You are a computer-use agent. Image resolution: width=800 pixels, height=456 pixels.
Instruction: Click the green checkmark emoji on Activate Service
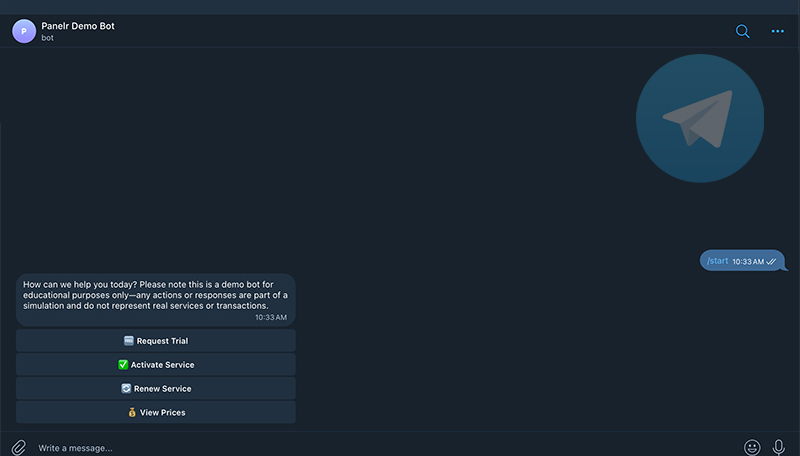pos(123,365)
